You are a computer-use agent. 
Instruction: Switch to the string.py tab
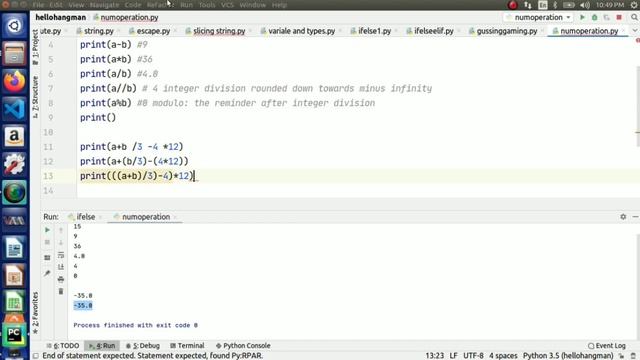[98, 31]
